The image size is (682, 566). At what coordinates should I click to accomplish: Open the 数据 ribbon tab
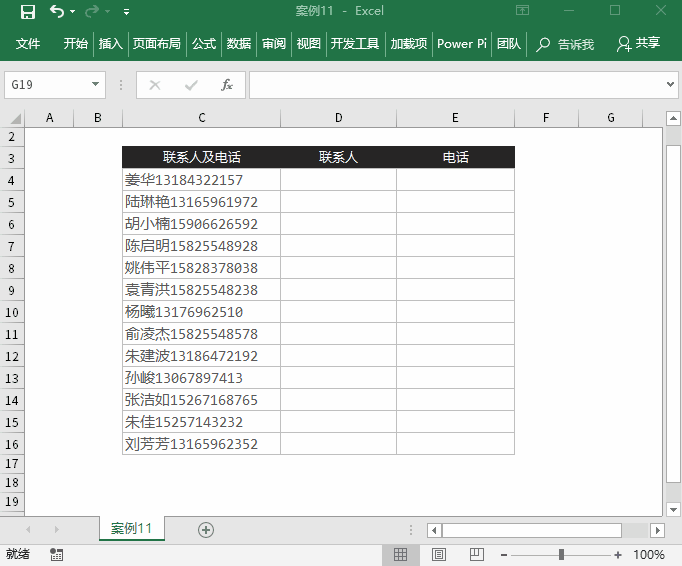[x=239, y=44]
